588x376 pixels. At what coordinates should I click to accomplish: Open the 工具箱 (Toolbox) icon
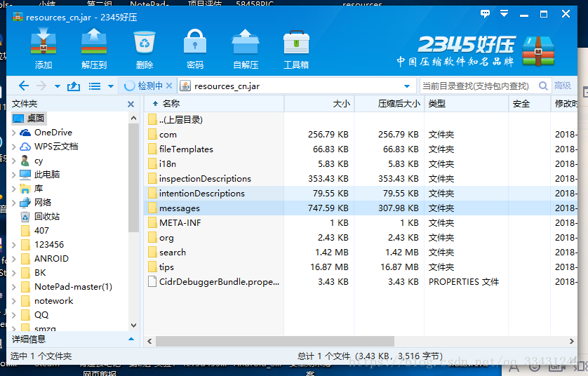click(x=296, y=50)
